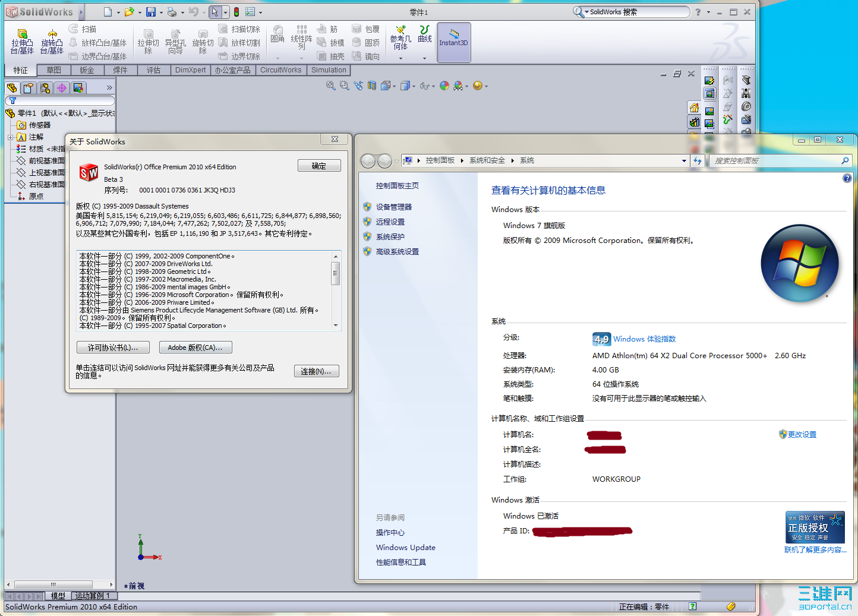Switch to the 运动算例 1 motion study tab
This screenshot has height=616, width=858.
tap(93, 596)
